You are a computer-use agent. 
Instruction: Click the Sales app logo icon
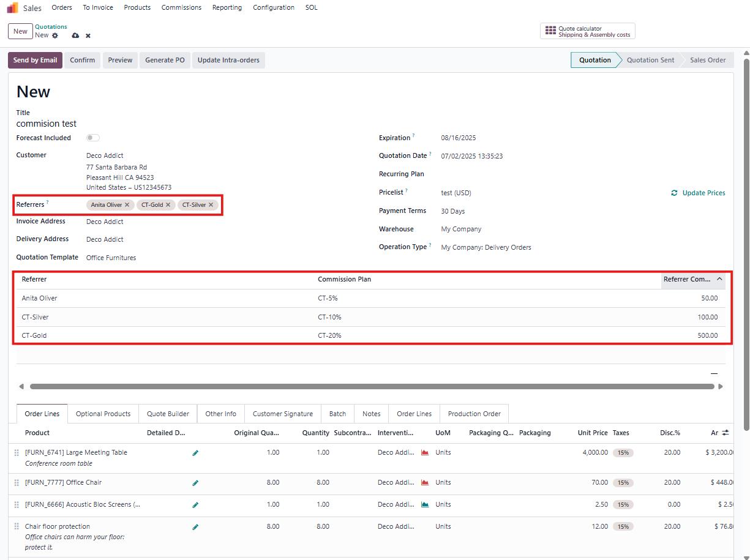(x=12, y=8)
